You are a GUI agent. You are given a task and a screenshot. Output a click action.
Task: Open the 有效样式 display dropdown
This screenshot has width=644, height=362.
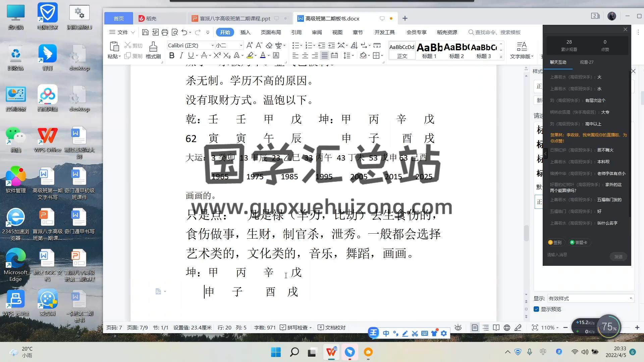[631, 298]
